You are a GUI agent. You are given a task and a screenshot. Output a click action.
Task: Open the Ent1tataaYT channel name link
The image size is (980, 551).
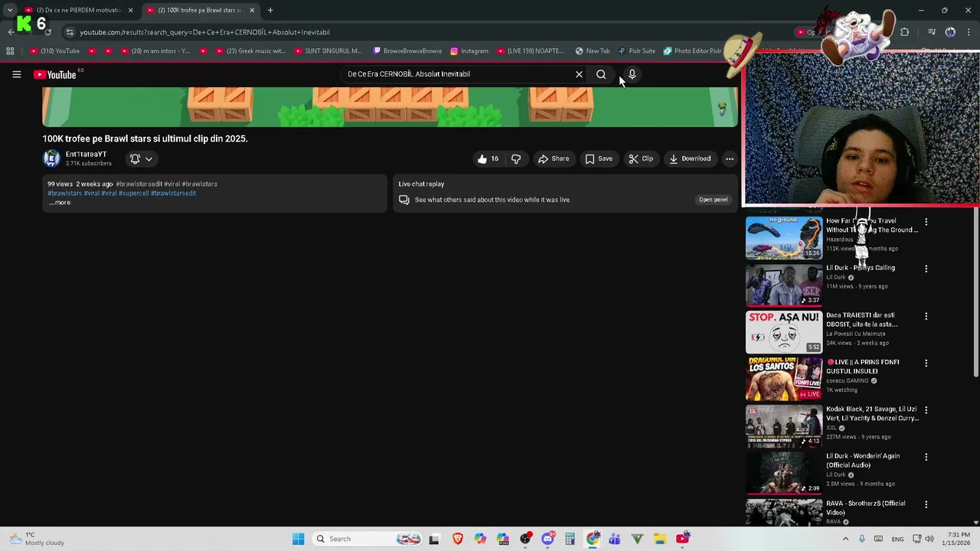[x=86, y=155]
